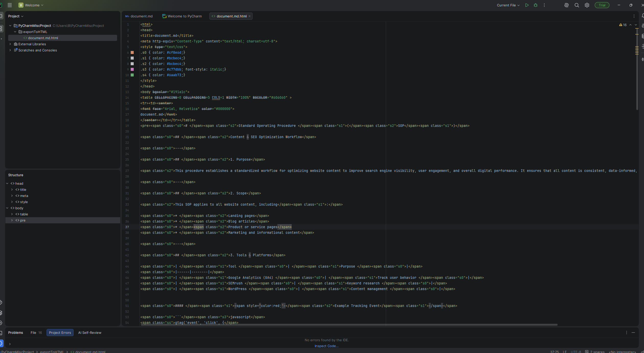Open More Actions next to the debug icon
This screenshot has height=353, width=644.
544,5
